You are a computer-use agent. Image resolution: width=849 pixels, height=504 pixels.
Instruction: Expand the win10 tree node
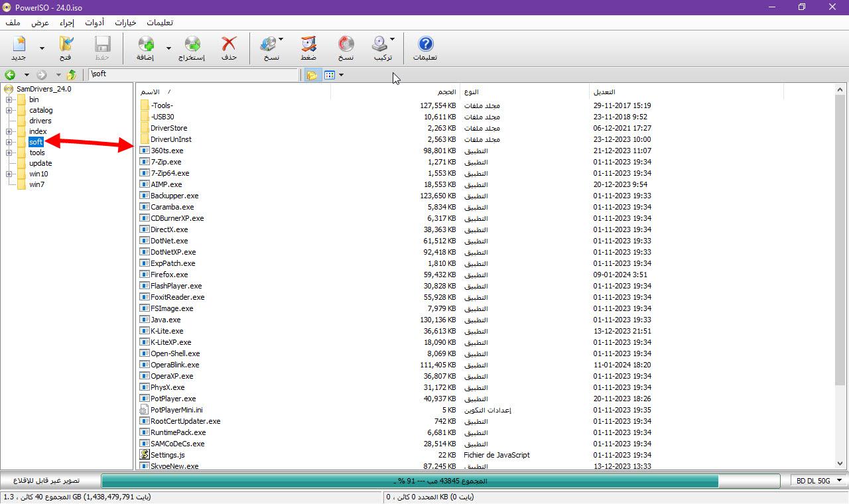(x=9, y=174)
